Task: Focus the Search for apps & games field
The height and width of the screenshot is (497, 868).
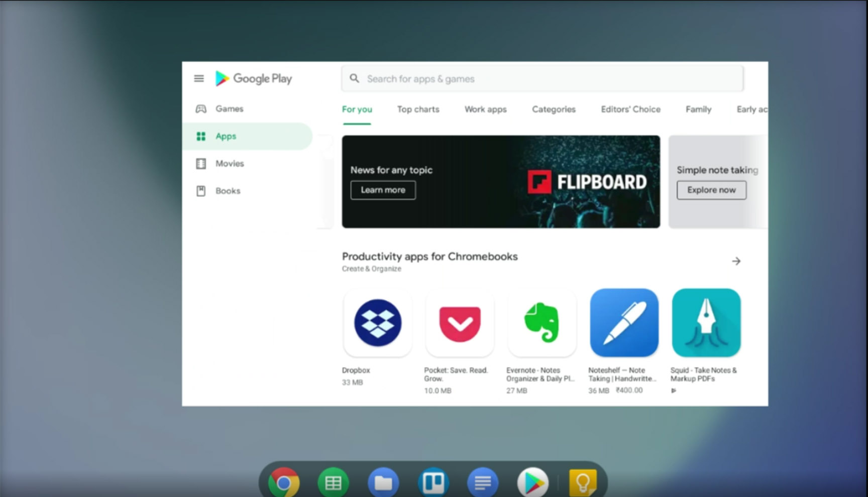Action: pyautogui.click(x=542, y=79)
